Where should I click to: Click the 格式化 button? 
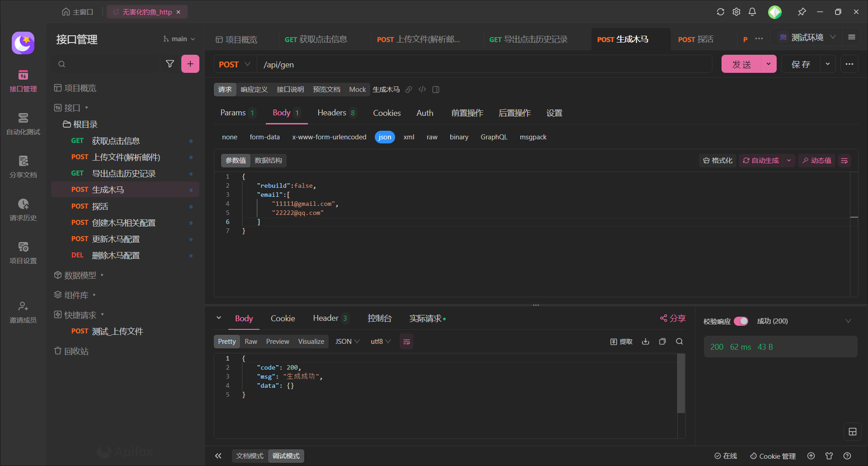pos(717,161)
